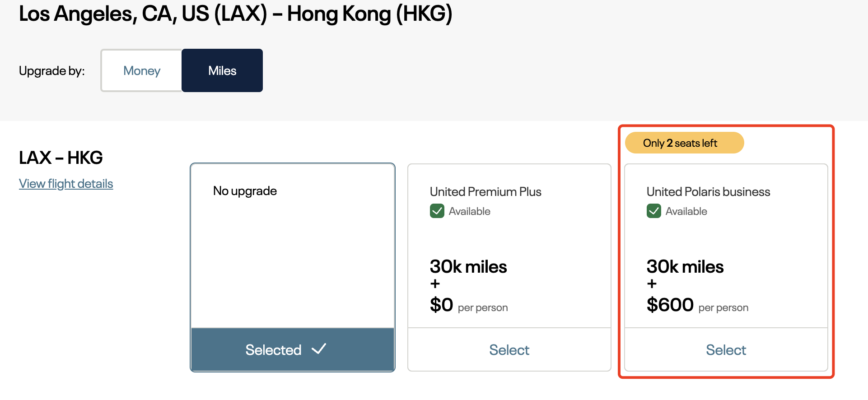Click the $600 per person price

pos(697,305)
